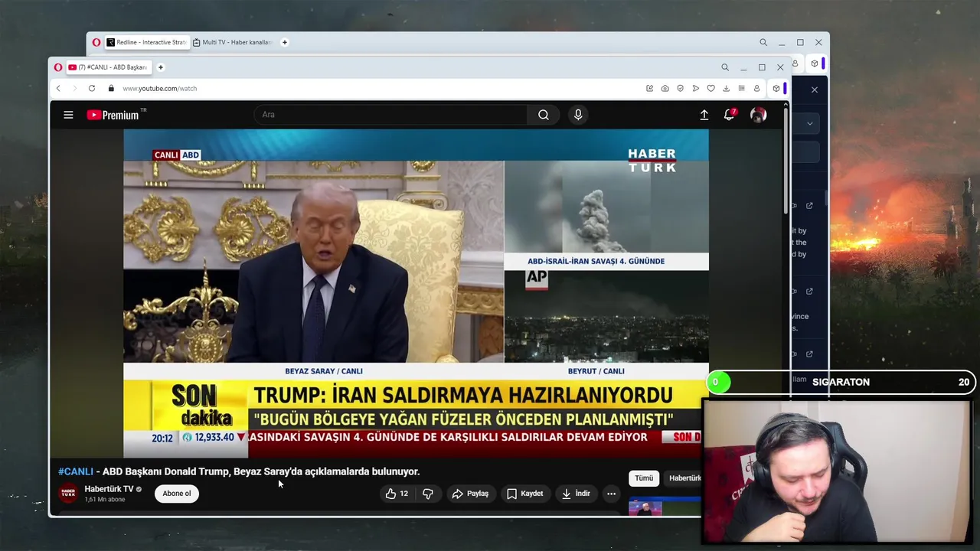Click the YouTube search magnifier button
Viewport: 980px width, 551px height.
543,115
